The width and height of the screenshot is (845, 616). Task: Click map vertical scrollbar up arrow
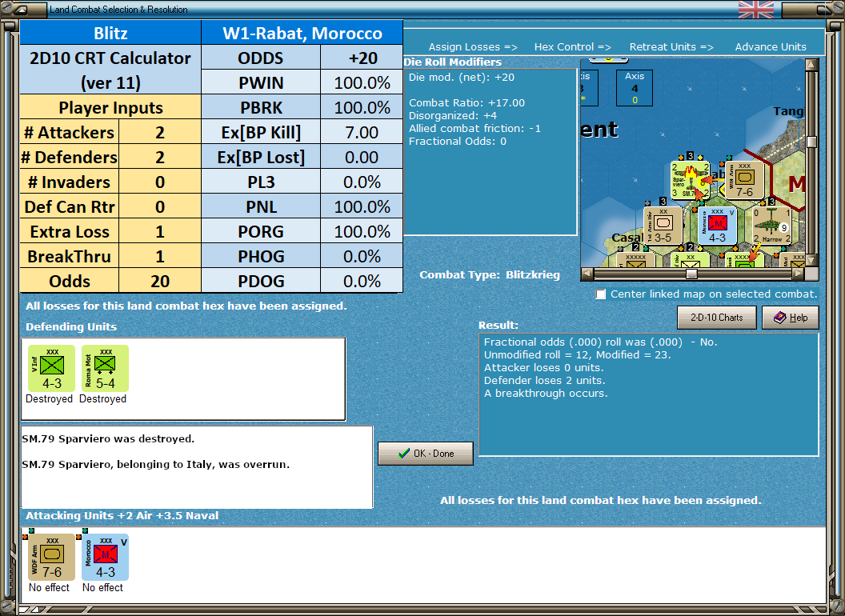[811, 66]
